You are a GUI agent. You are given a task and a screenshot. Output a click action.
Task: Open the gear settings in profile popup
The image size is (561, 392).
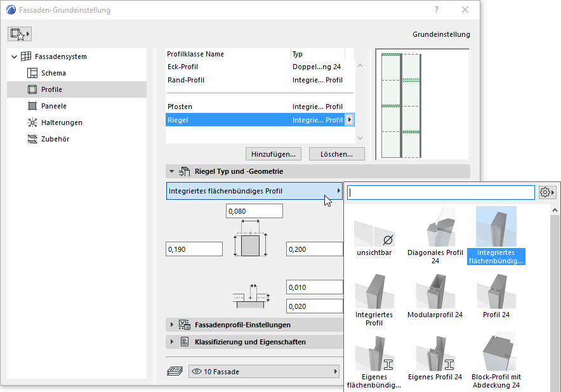[547, 192]
